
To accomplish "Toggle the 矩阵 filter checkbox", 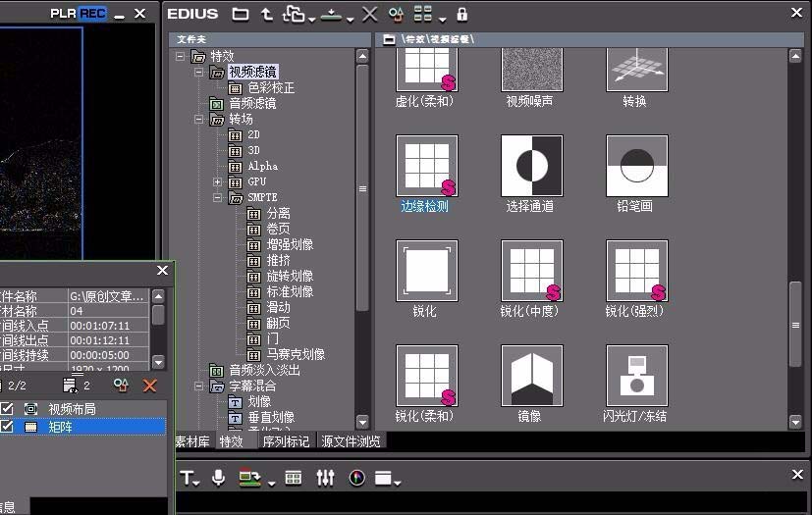I will click(7, 427).
